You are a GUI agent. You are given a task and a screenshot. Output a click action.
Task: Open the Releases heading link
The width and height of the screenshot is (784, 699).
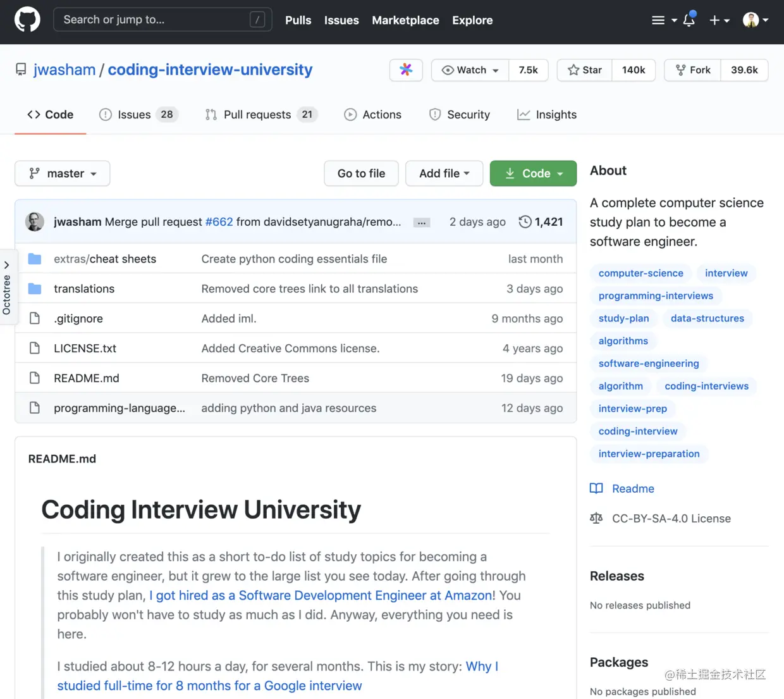[617, 576]
